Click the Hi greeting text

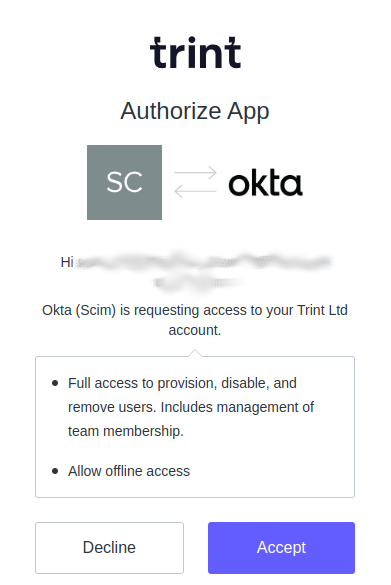[67, 262]
